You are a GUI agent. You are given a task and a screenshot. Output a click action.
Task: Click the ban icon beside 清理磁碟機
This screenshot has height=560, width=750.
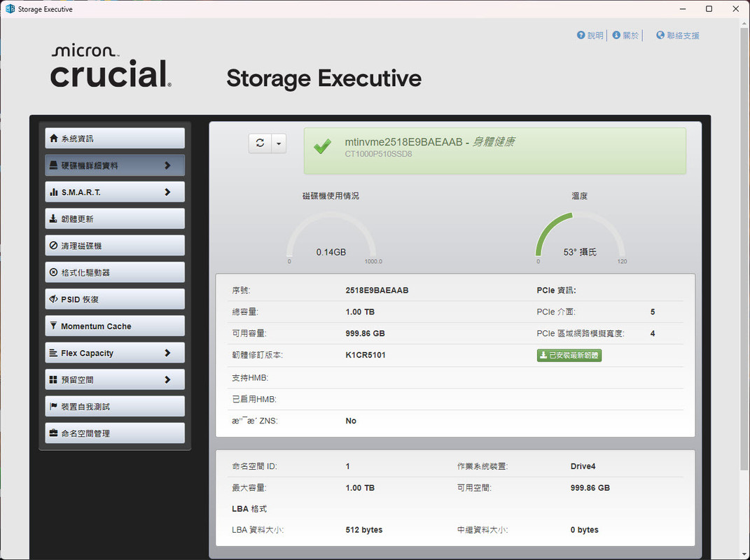(x=53, y=245)
